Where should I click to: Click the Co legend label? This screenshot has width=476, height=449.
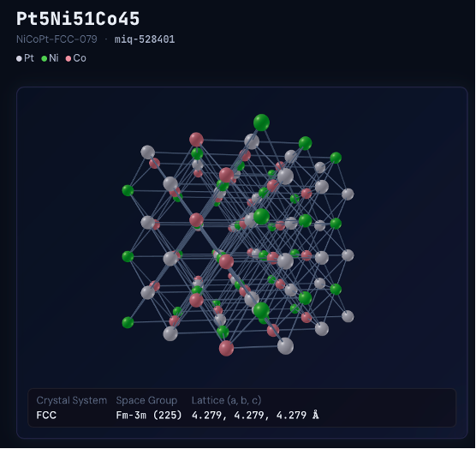[x=80, y=58]
